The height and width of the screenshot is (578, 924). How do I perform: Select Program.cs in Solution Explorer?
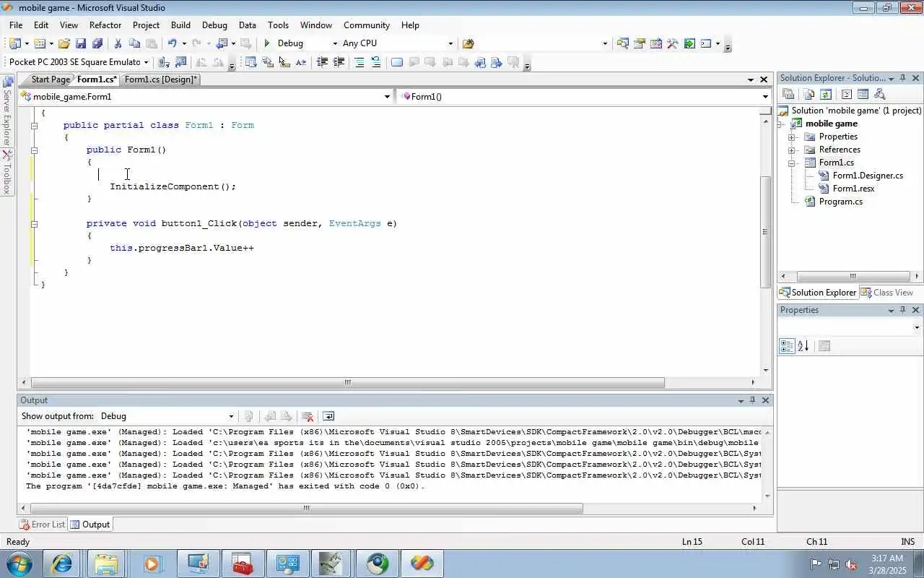click(840, 202)
